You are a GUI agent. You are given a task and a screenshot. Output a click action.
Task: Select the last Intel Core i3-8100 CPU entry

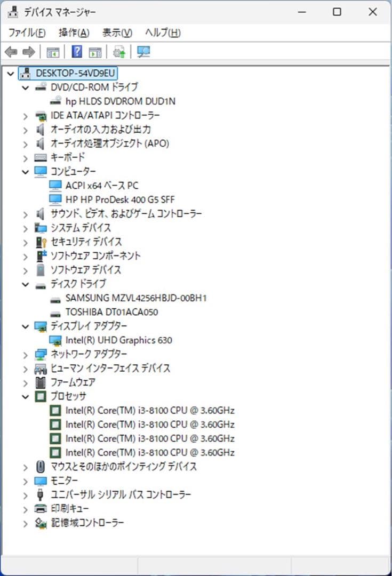point(150,453)
